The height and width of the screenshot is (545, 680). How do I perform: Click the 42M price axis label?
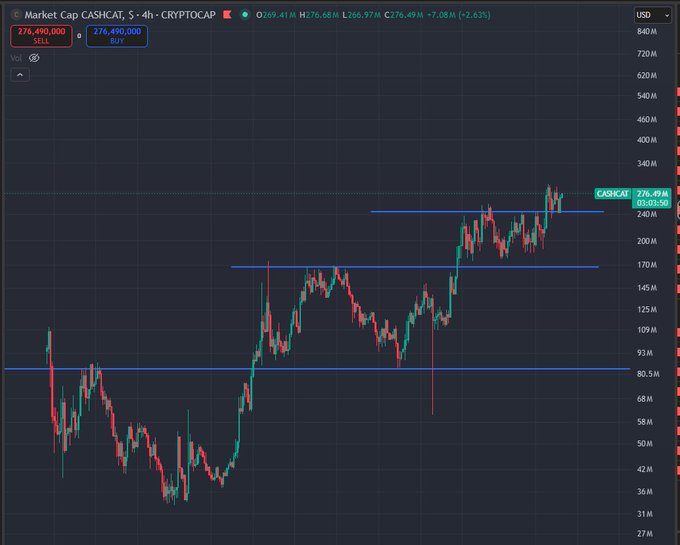point(645,469)
